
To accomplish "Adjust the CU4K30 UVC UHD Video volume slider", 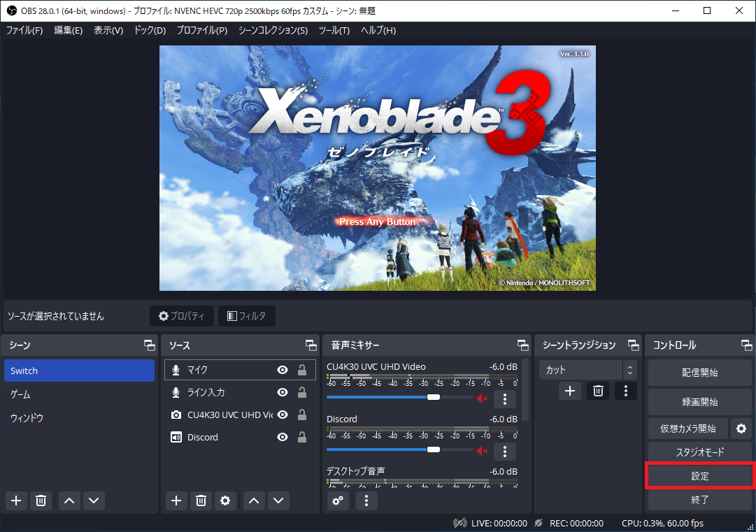I will [x=400, y=397].
